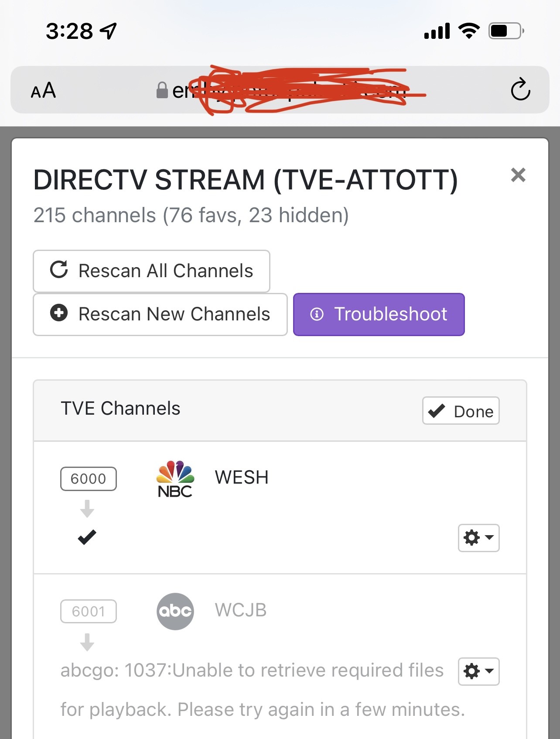Select channel number 6001 badge

pyautogui.click(x=88, y=611)
